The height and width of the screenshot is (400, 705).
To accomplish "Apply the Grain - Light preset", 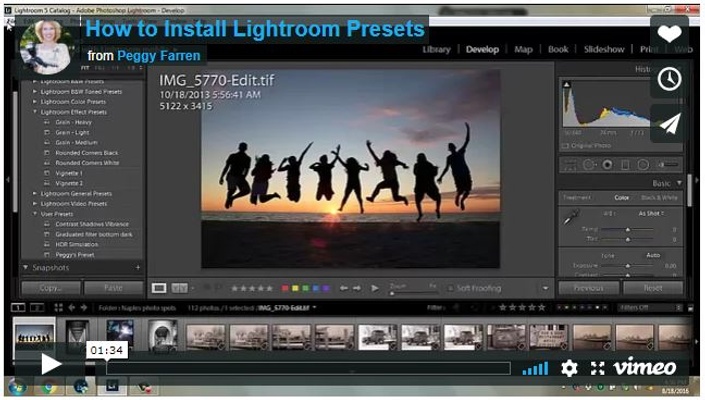I will click(72, 133).
